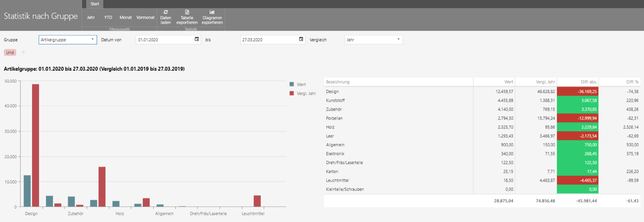Select the Vormonat filter button
The image size is (644, 222).
pyautogui.click(x=145, y=17)
